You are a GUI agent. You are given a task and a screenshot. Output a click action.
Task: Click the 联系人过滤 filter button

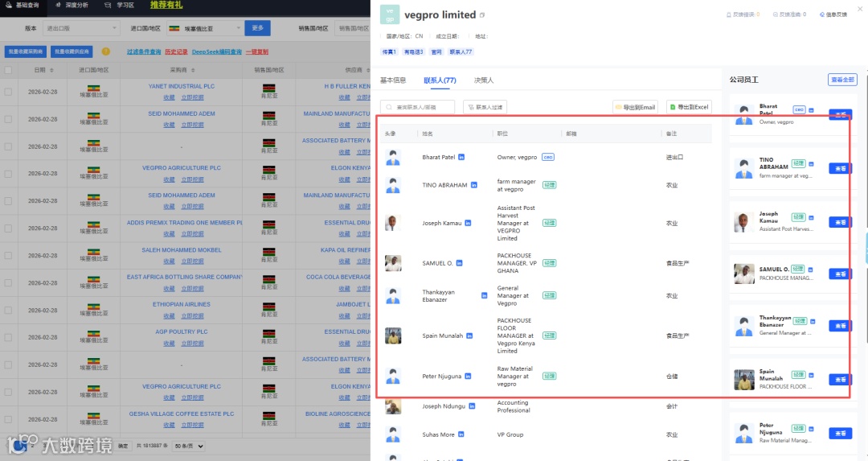pos(485,107)
